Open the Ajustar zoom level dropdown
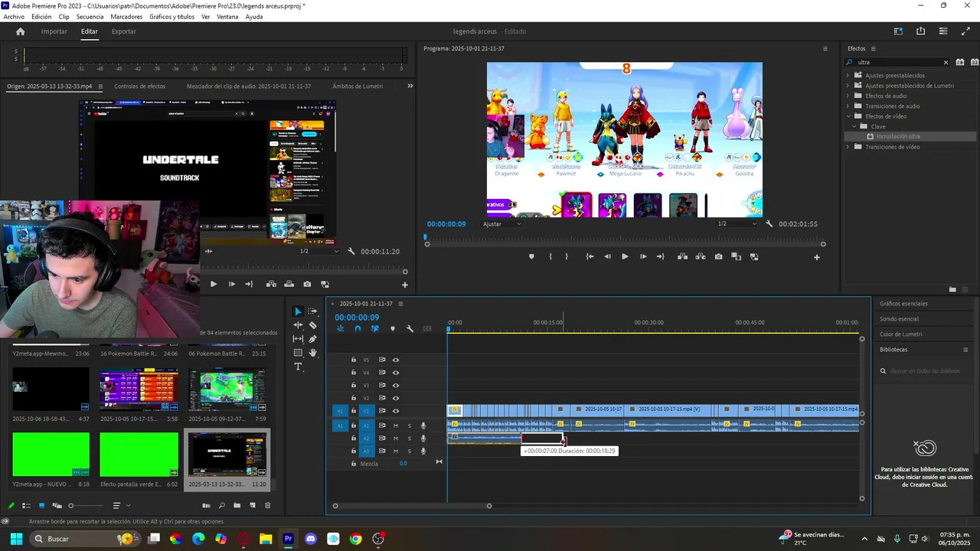The height and width of the screenshot is (551, 980). pos(502,223)
